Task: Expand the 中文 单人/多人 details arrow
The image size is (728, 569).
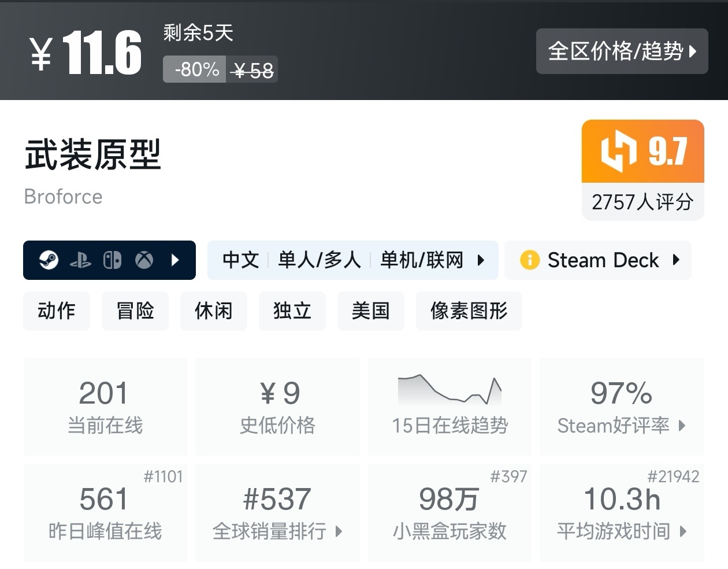Action: tap(481, 260)
